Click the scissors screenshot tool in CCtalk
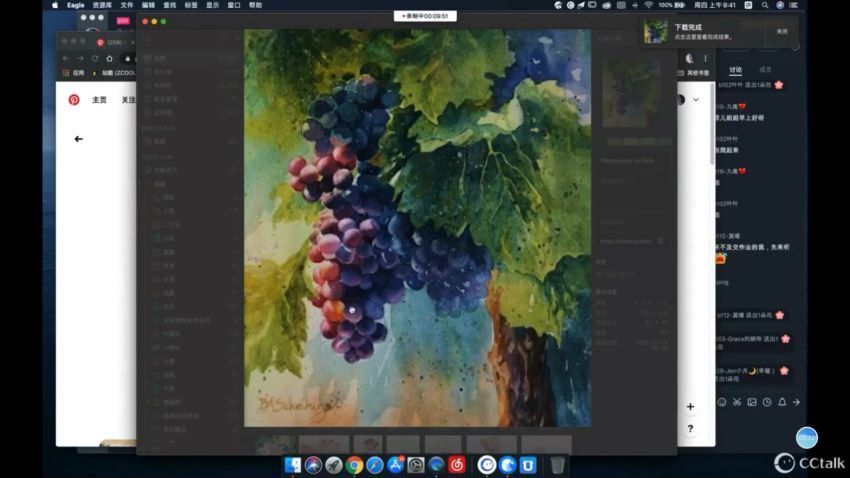 (x=737, y=402)
